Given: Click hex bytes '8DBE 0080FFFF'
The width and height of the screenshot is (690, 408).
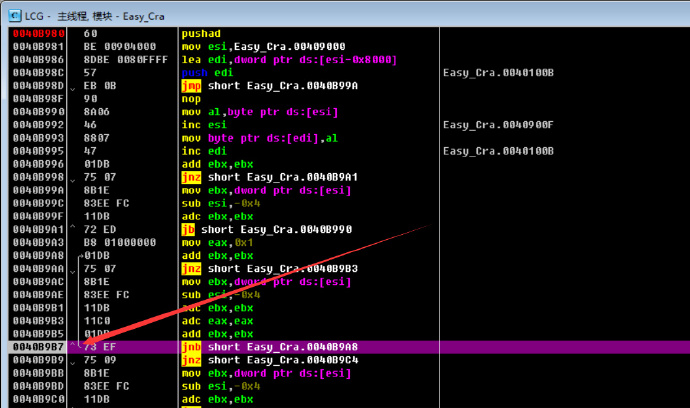Looking at the screenshot, I should [x=126, y=59].
